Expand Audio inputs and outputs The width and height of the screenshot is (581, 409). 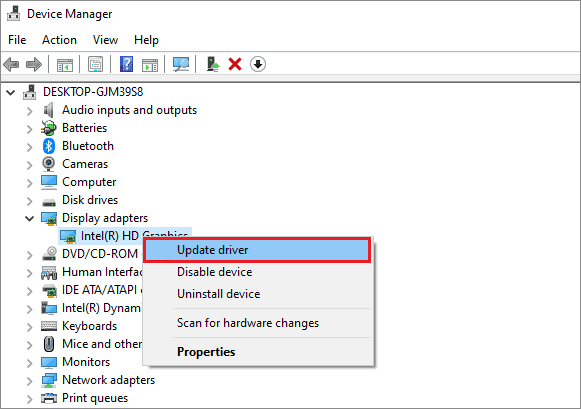30,111
